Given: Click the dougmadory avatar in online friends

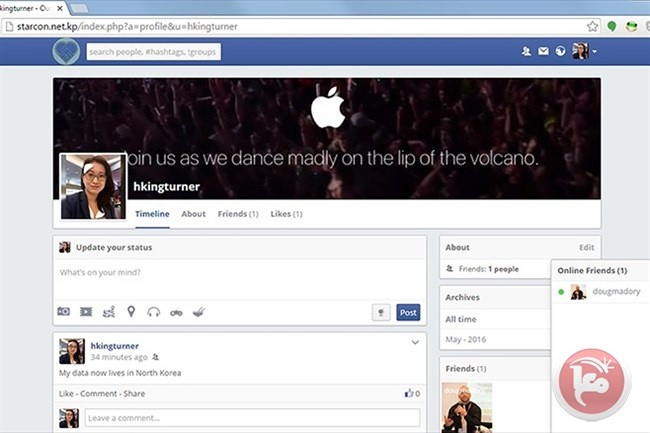Looking at the screenshot, I should 578,292.
